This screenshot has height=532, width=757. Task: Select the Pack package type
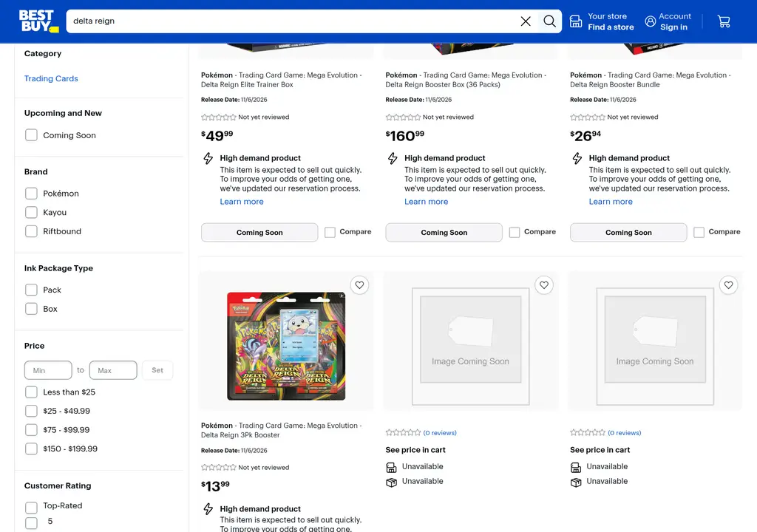[x=31, y=290]
